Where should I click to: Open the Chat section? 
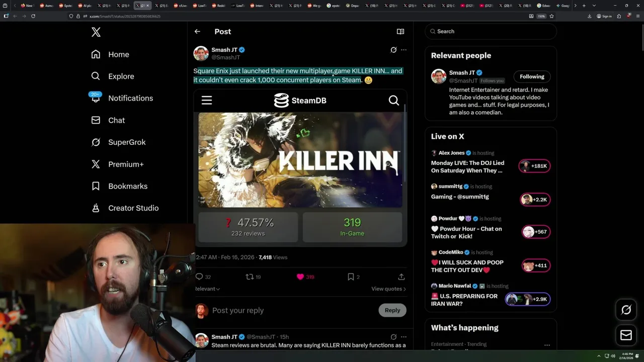(x=108, y=120)
